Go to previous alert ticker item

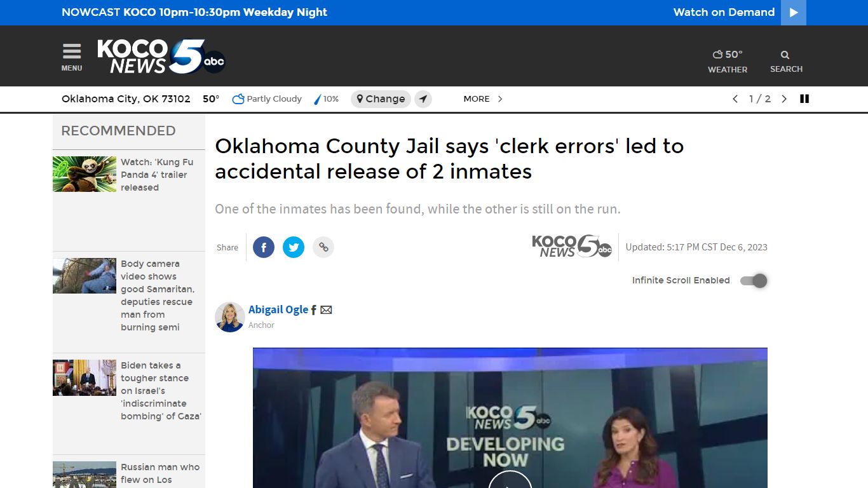tap(735, 99)
